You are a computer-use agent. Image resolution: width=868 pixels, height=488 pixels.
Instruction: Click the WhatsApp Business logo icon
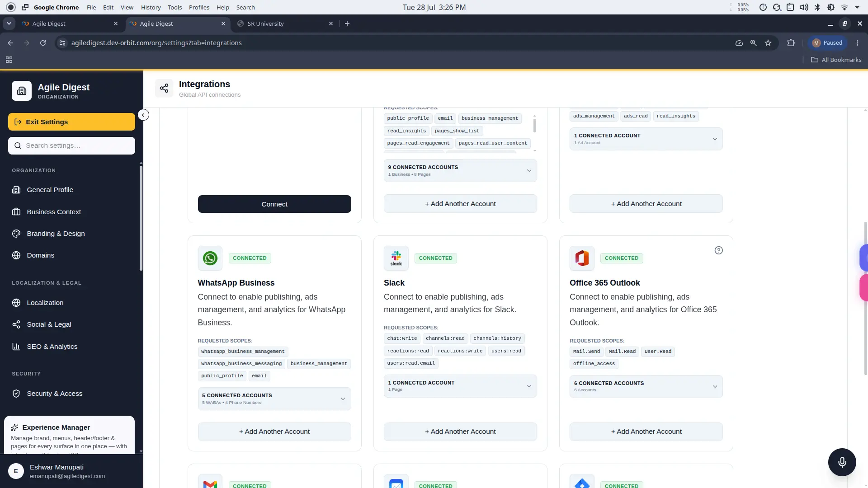[x=210, y=258]
